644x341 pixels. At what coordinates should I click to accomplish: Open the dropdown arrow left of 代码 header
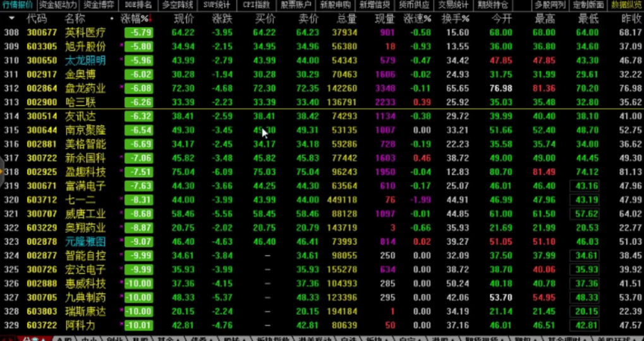pos(11,18)
